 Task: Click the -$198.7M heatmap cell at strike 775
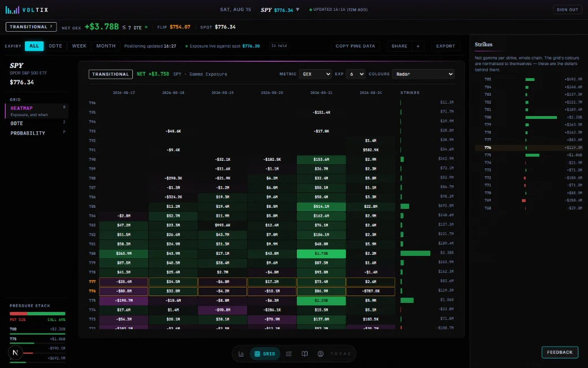pyautogui.click(x=124, y=301)
